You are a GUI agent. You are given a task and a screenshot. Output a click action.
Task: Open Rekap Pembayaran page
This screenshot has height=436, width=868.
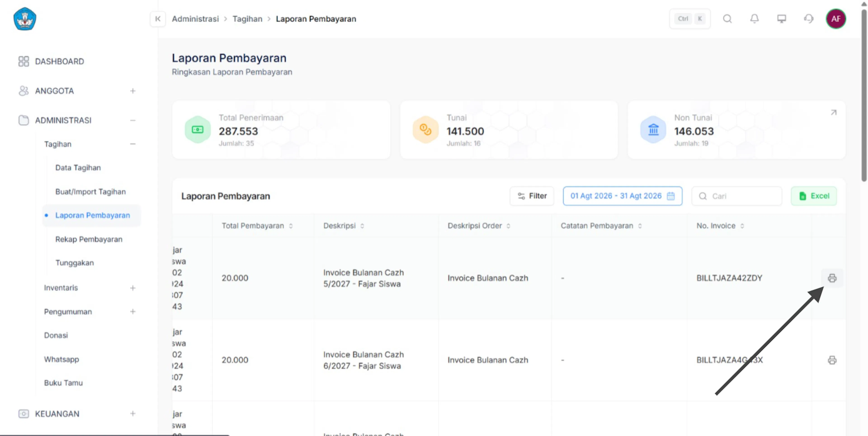(89, 239)
